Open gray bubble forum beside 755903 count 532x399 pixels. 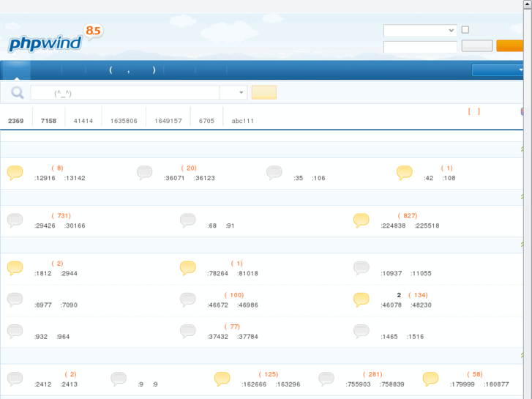click(326, 379)
